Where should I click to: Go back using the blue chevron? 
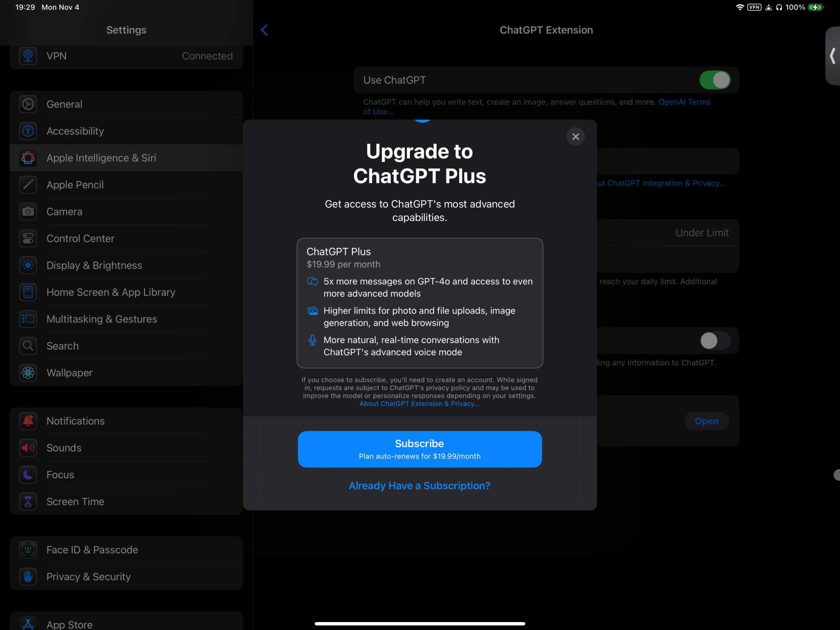[265, 30]
